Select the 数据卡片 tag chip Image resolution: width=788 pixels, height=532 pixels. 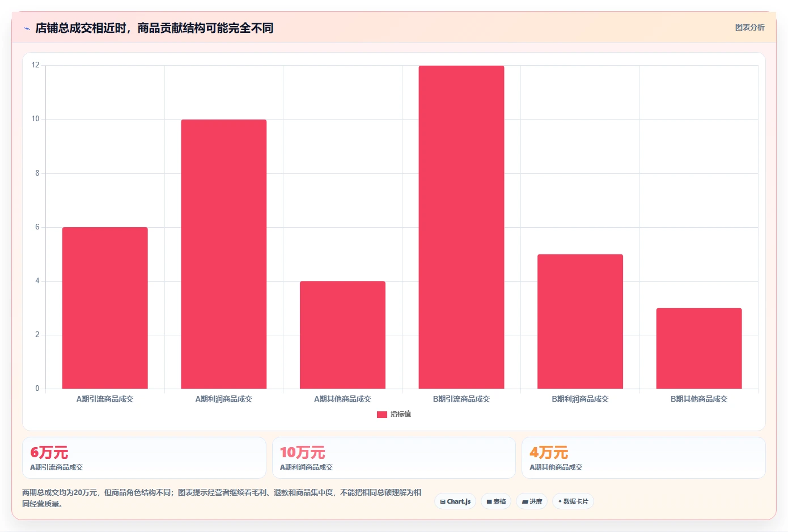coord(573,501)
